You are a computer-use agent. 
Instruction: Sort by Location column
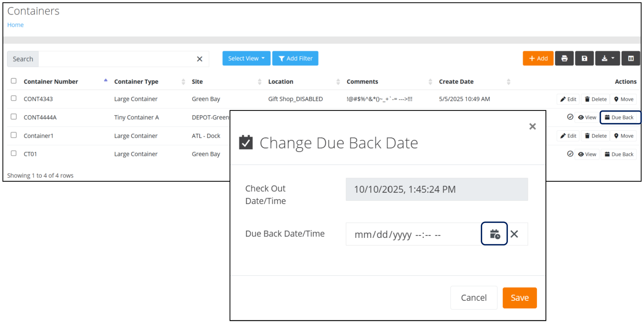(x=281, y=82)
